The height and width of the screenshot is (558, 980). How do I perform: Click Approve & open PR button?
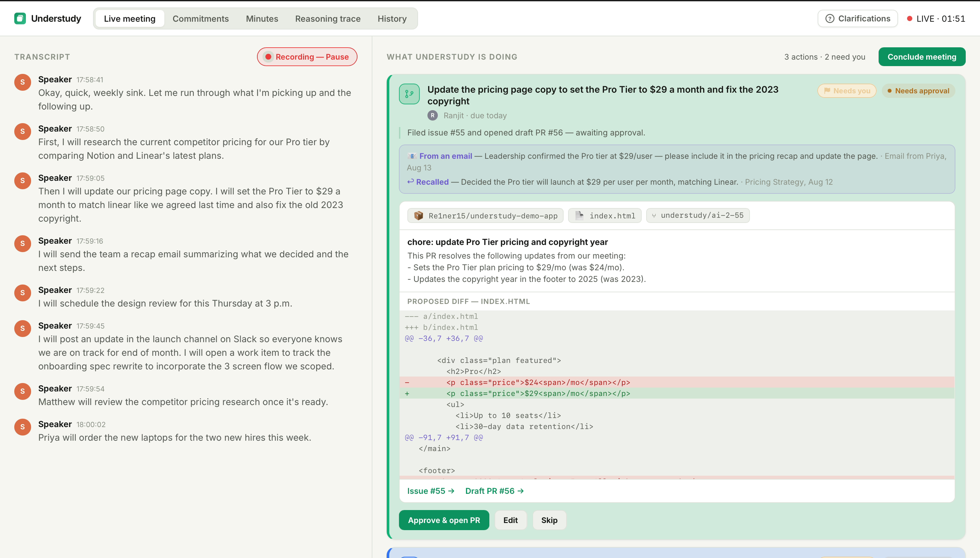[444, 520]
